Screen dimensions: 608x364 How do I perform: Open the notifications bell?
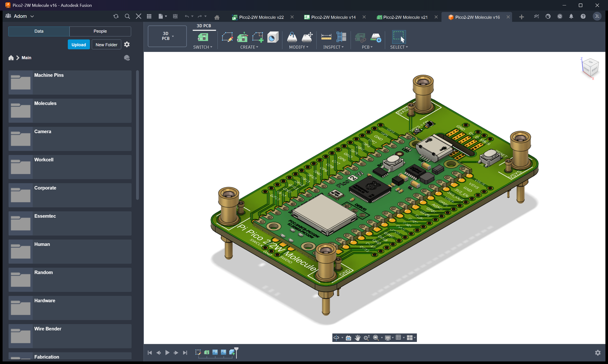pos(571,16)
